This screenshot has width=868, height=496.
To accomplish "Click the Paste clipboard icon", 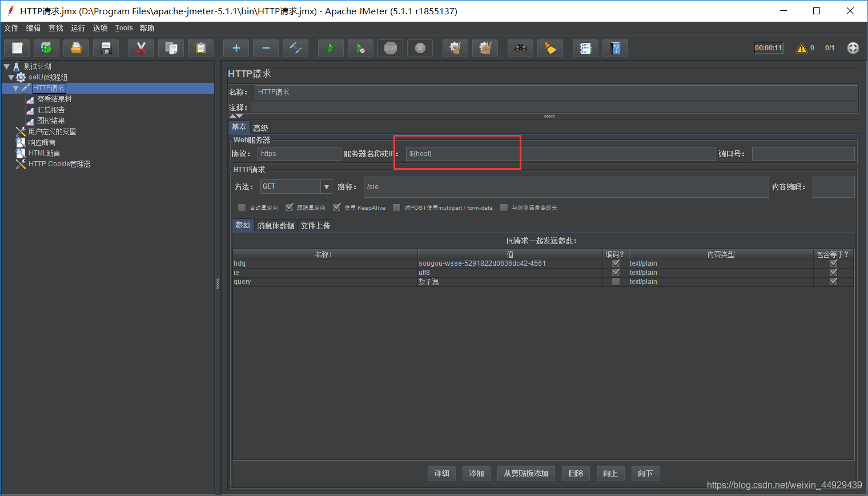I will point(200,48).
